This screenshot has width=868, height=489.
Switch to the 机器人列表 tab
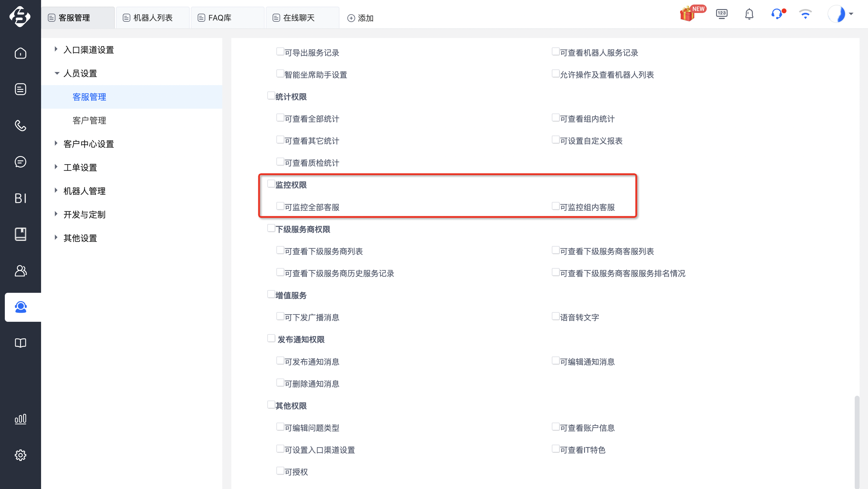coord(152,18)
